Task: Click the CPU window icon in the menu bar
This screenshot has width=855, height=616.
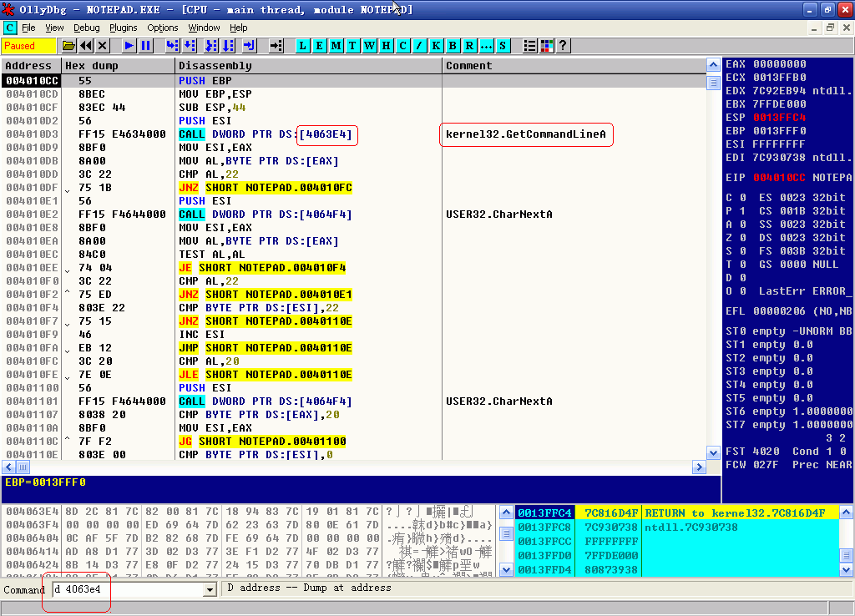Action: tap(10, 28)
